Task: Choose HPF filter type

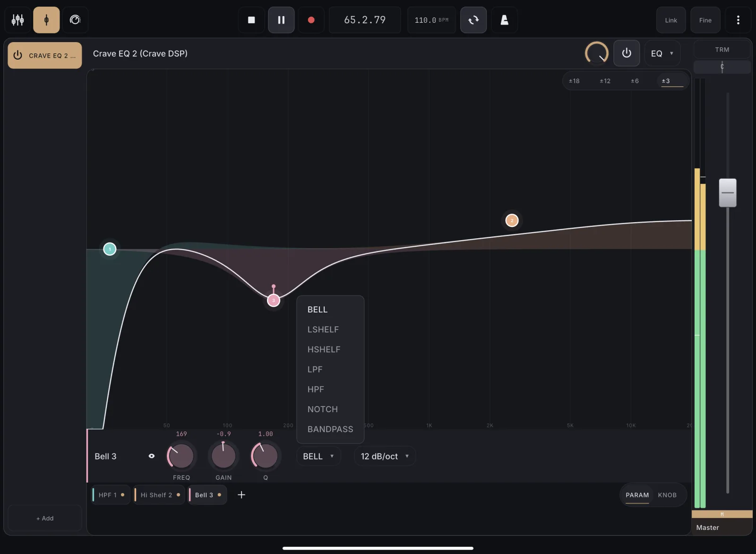Action: (330, 389)
